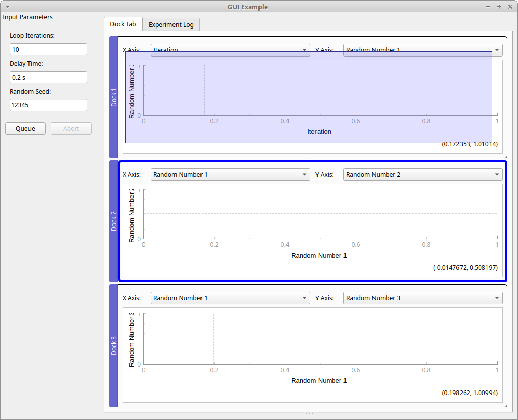Open Dock 3 X Axis dropdown
Image resolution: width=518 pixels, height=420 pixels.
tap(230, 298)
